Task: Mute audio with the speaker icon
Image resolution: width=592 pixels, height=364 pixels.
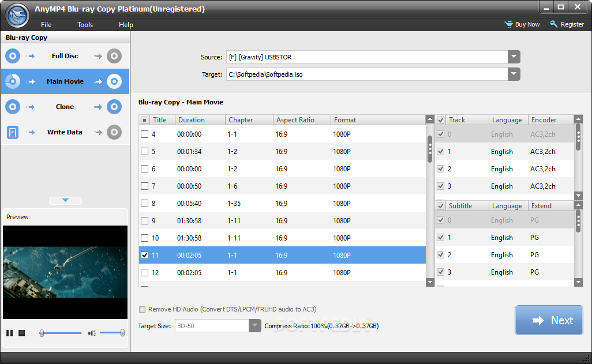Action: point(92,333)
